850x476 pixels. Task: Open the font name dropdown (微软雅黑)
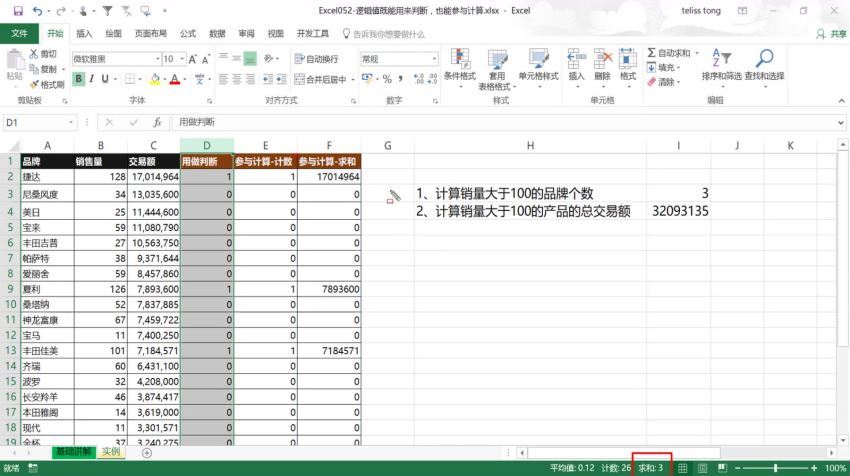click(x=157, y=59)
